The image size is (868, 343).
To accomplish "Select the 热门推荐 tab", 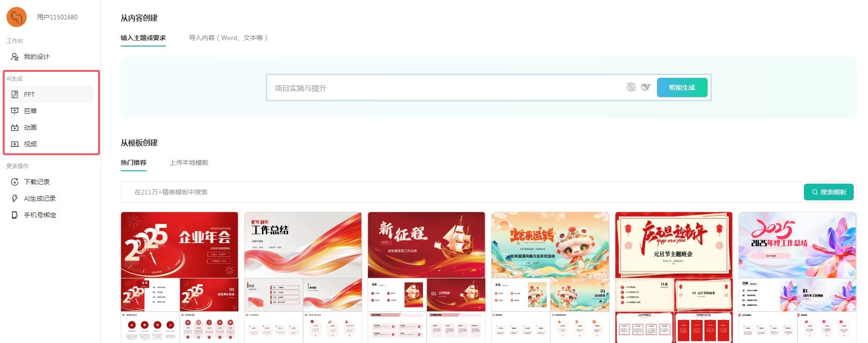I will pos(134,163).
